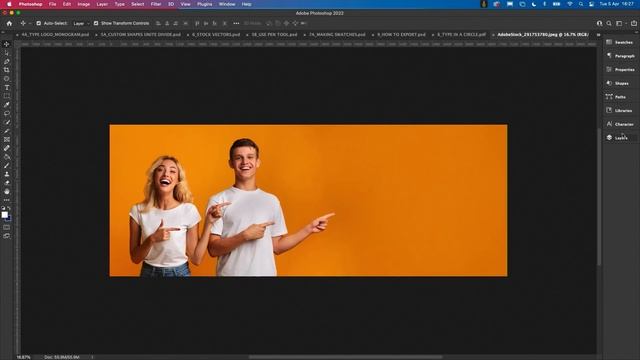Open the Paragraph panel
This screenshot has width=640, height=360.
[620, 56]
